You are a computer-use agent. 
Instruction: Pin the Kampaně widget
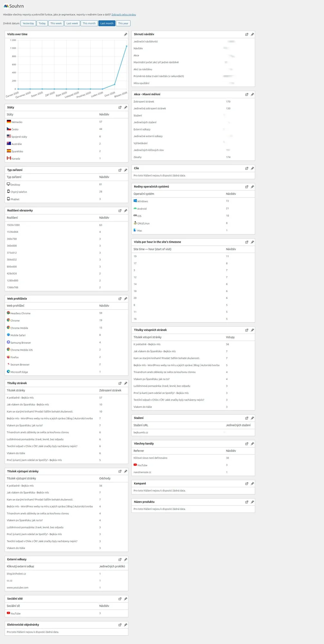point(253,484)
